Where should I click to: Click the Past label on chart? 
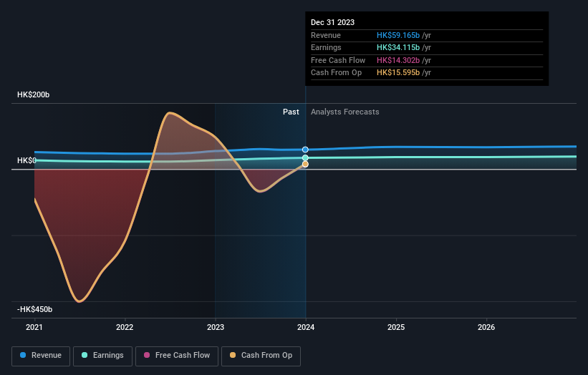pos(291,112)
